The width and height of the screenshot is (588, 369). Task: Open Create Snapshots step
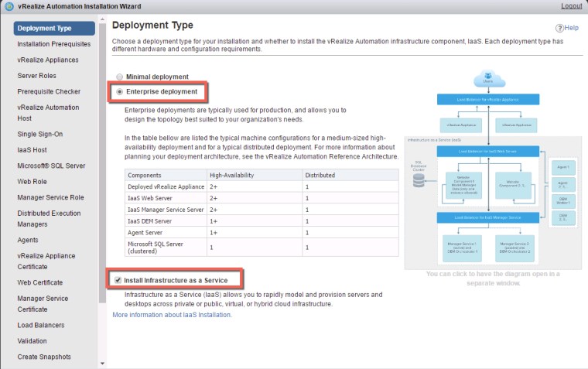click(x=44, y=357)
